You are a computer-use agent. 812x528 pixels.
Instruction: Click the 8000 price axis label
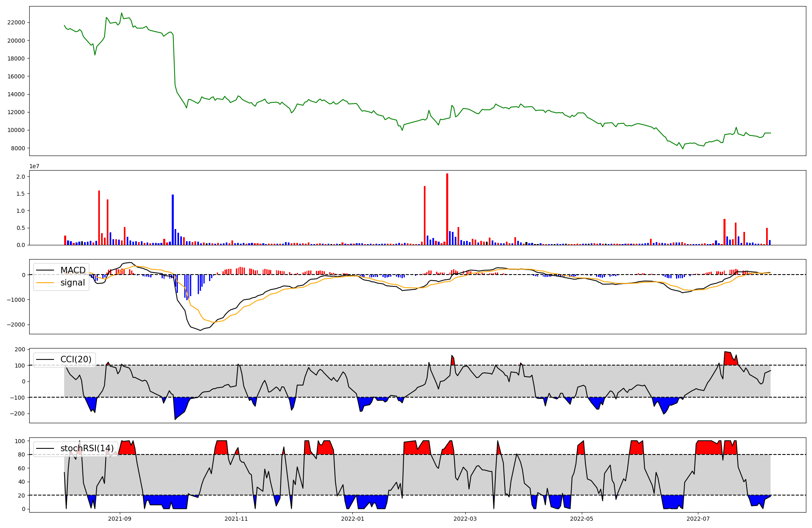pos(18,148)
